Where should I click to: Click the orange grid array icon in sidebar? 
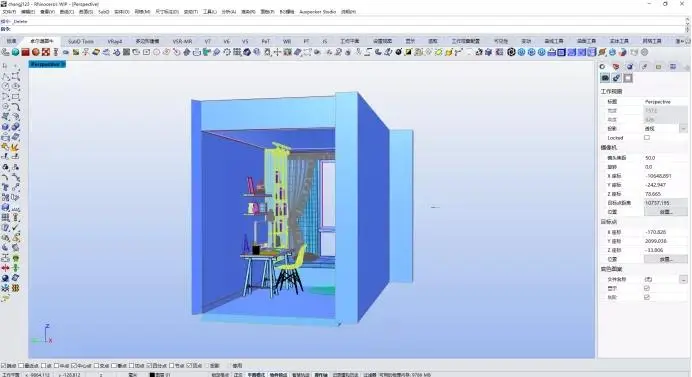15,288
